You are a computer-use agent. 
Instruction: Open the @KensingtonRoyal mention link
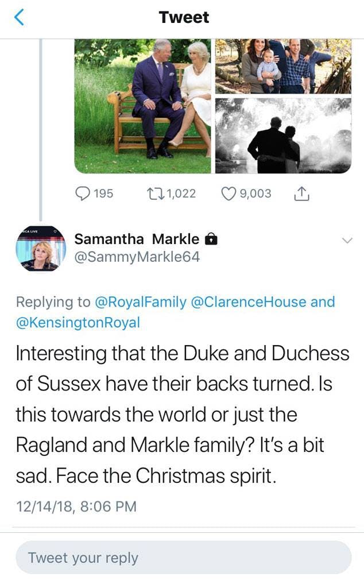click(x=78, y=322)
